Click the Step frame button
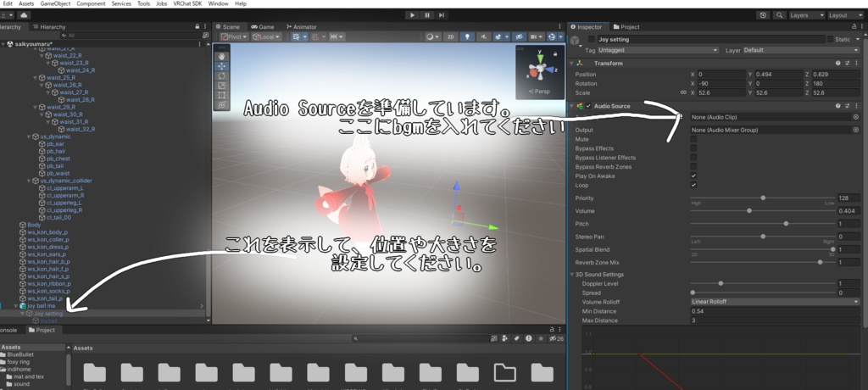 [x=442, y=15]
